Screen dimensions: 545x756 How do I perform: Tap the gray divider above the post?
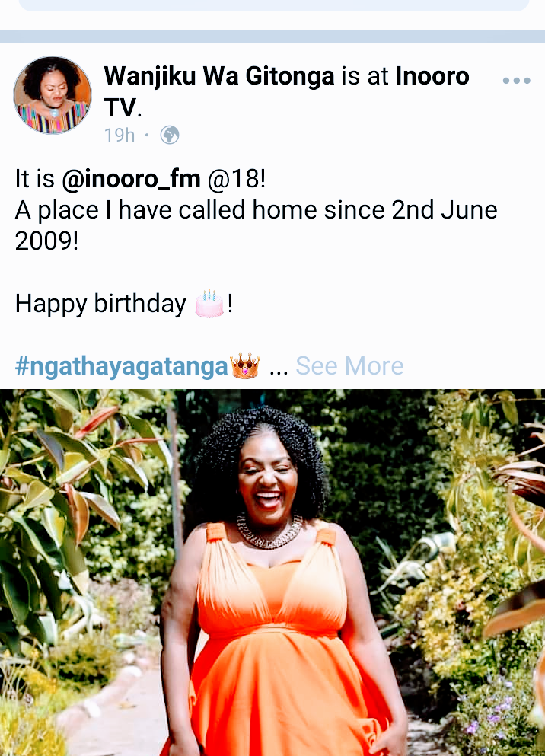coord(272,36)
